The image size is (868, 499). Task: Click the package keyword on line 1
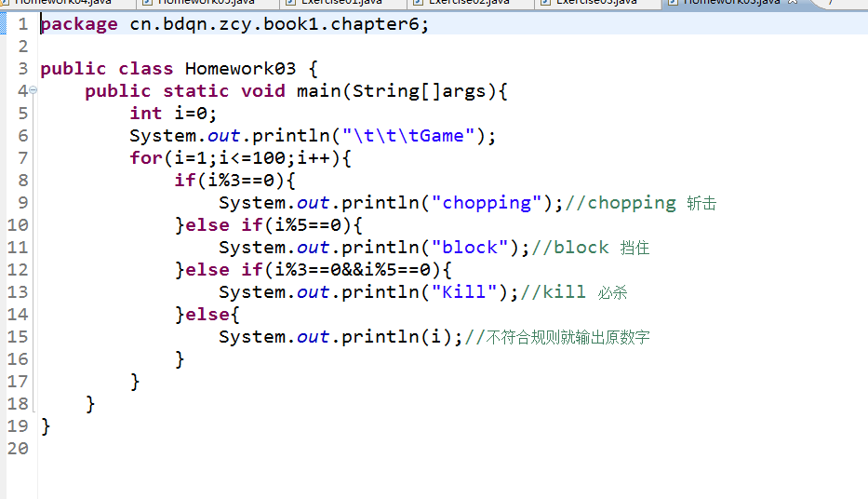tap(79, 25)
